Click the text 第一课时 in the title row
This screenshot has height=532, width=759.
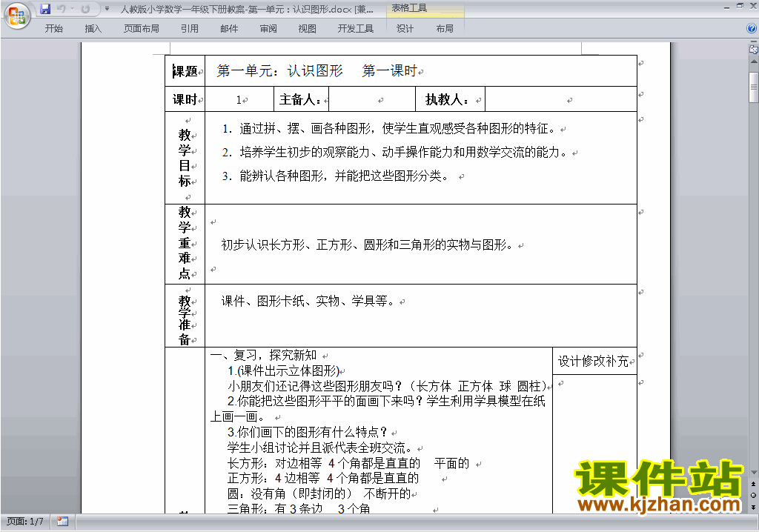pyautogui.click(x=389, y=71)
